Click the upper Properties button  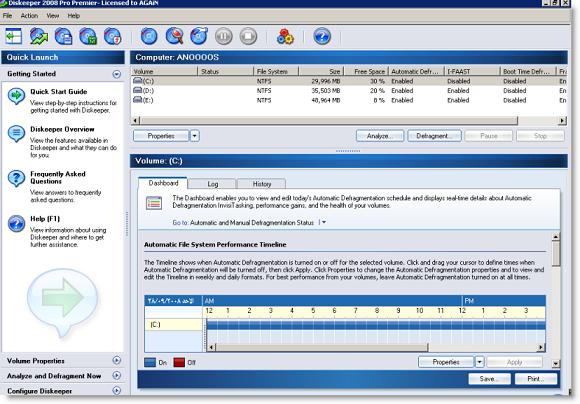click(161, 136)
